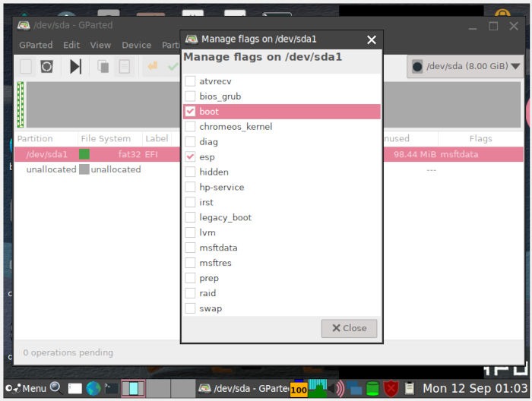Screen dimensions: 532x401
Task: Open the magnifier search icon in taskbar
Action: coord(55,387)
